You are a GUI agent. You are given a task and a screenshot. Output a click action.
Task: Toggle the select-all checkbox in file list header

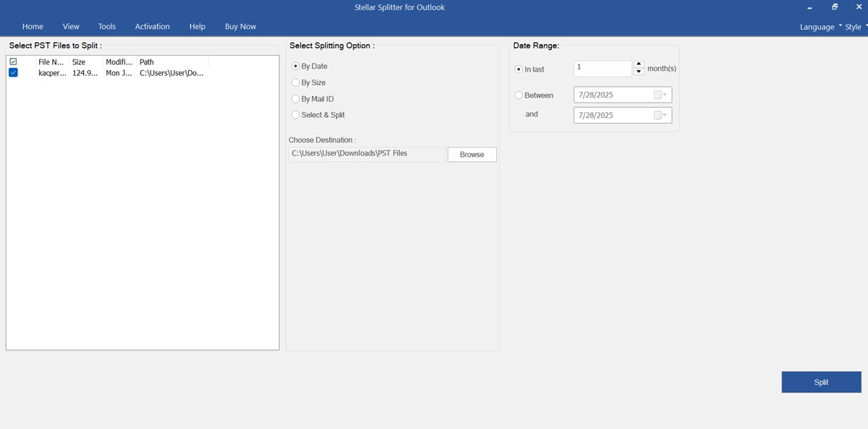13,62
